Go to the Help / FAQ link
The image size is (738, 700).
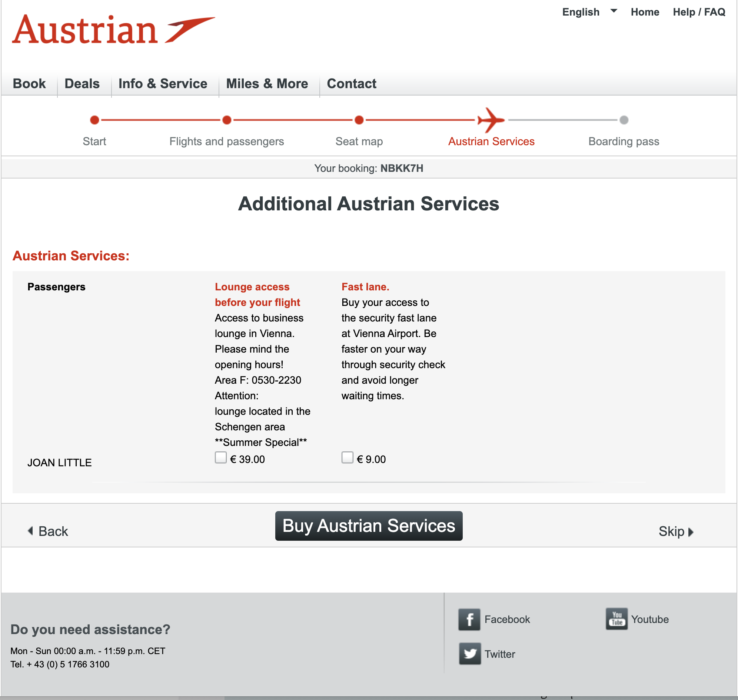[x=699, y=12]
